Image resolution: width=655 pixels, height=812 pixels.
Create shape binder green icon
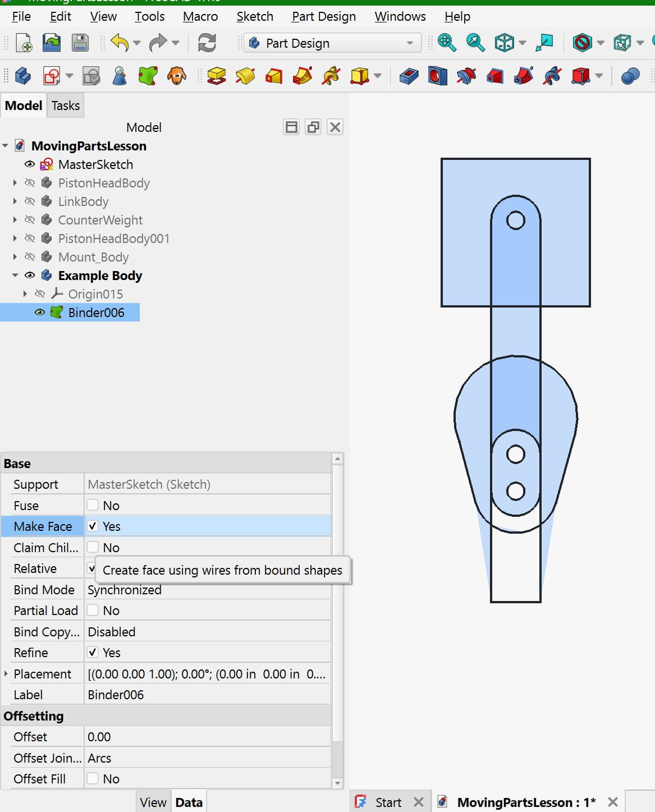(148, 75)
